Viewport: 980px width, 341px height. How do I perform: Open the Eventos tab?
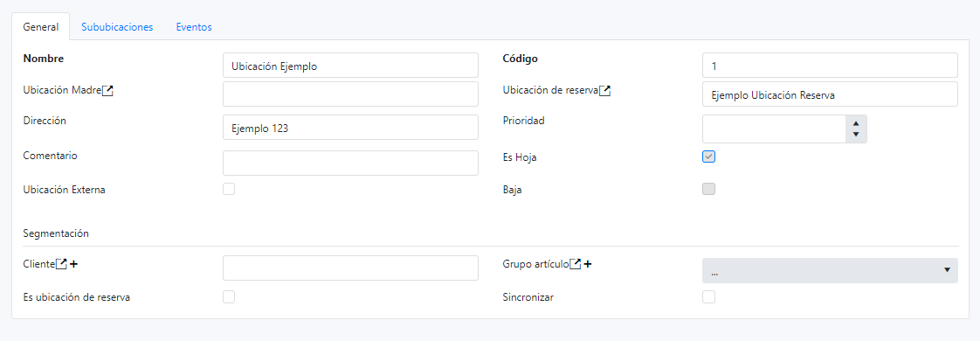[x=194, y=27]
